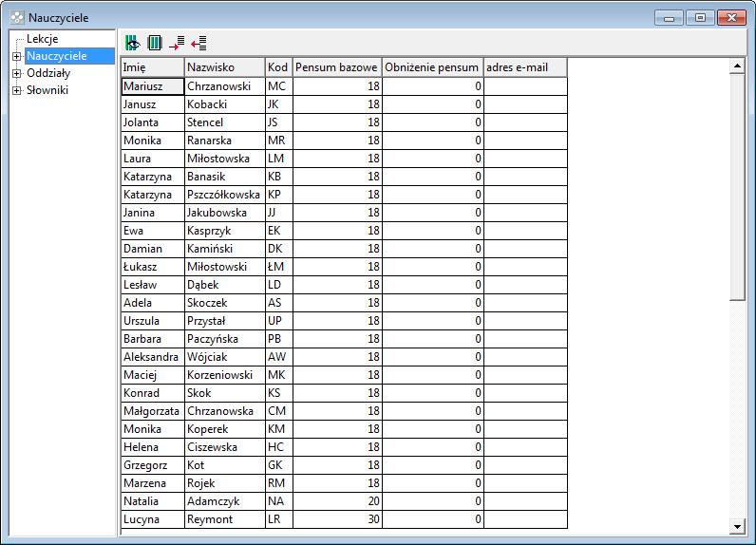
Task: Select the cell Jakubowska
Action: tap(225, 213)
